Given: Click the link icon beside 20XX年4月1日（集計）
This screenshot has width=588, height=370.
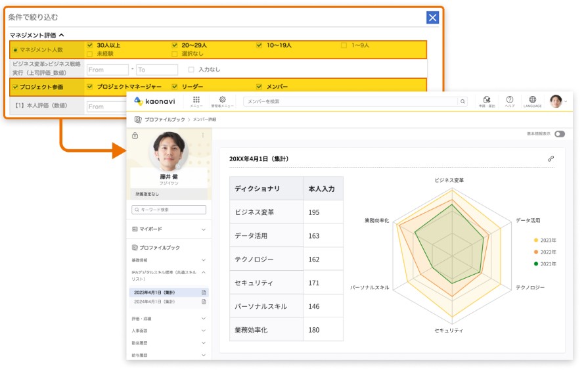Looking at the screenshot, I should tap(551, 159).
